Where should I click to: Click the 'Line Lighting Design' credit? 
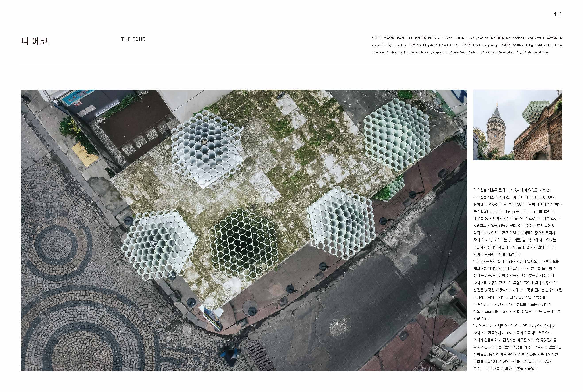point(486,45)
